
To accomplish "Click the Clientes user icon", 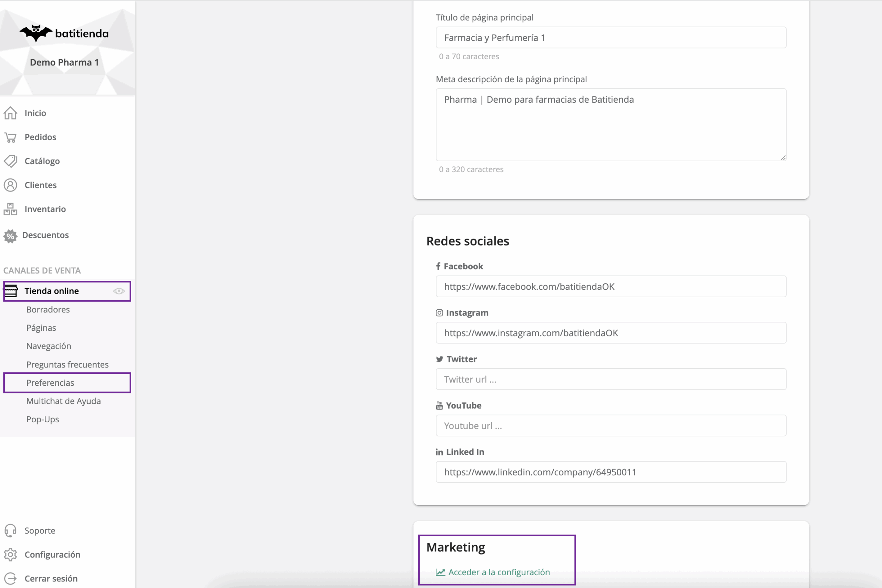I will point(10,185).
